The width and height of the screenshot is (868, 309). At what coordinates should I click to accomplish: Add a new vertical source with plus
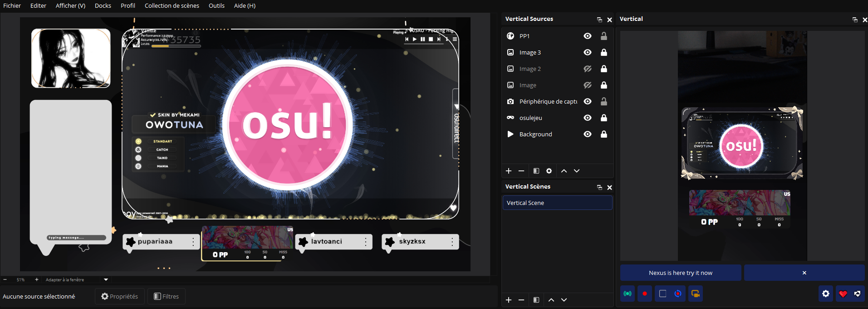[509, 171]
